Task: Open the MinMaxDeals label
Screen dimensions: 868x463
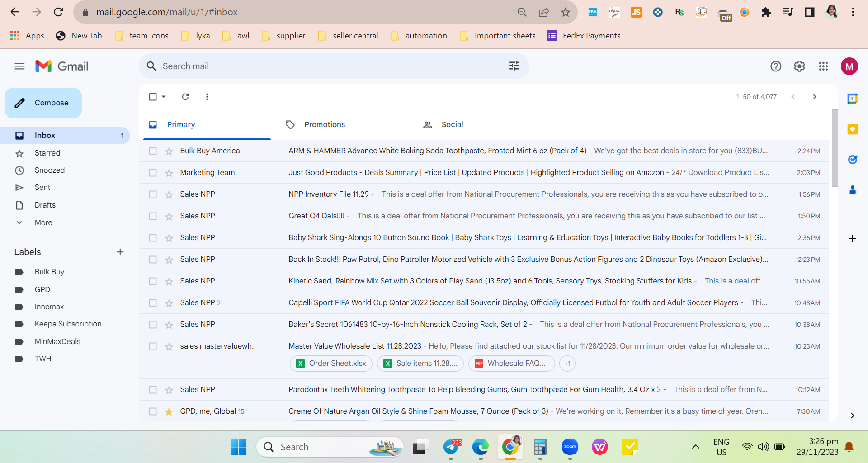Action: point(57,342)
